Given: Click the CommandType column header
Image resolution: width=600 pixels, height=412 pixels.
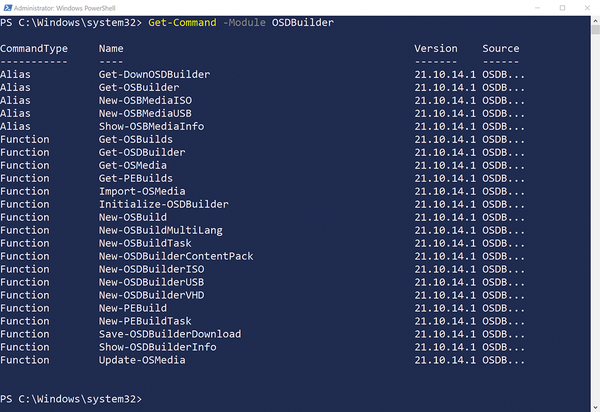Looking at the screenshot, I should (34, 49).
